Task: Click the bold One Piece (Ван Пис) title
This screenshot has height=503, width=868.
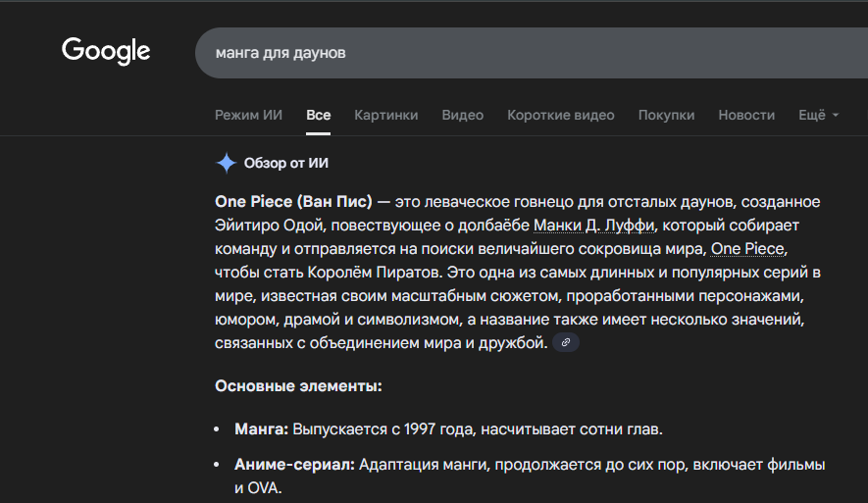Action: point(293,201)
